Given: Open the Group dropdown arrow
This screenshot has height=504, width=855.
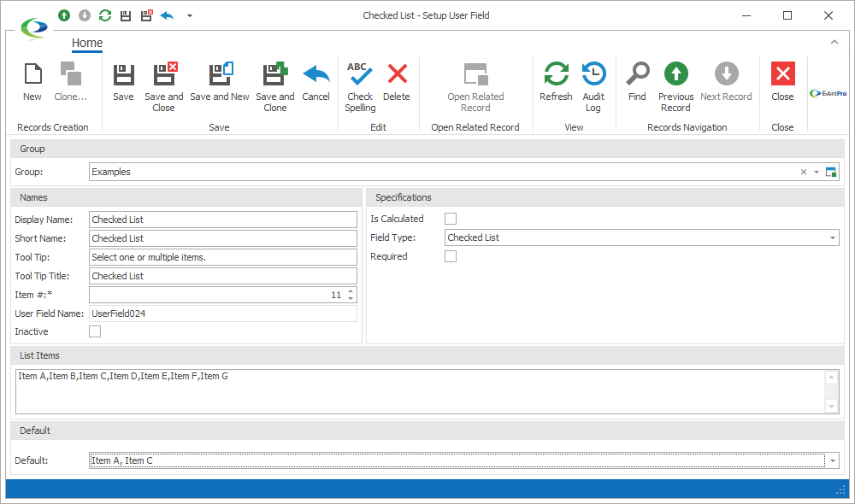Looking at the screenshot, I should (817, 173).
